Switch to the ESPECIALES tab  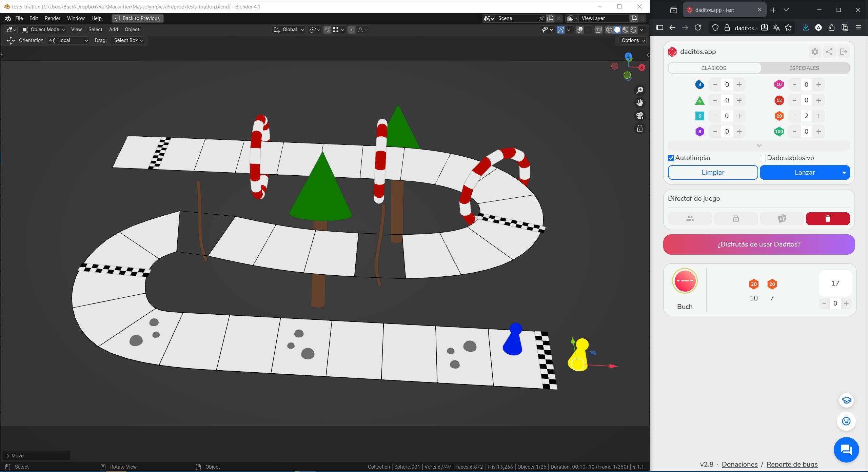click(x=804, y=68)
